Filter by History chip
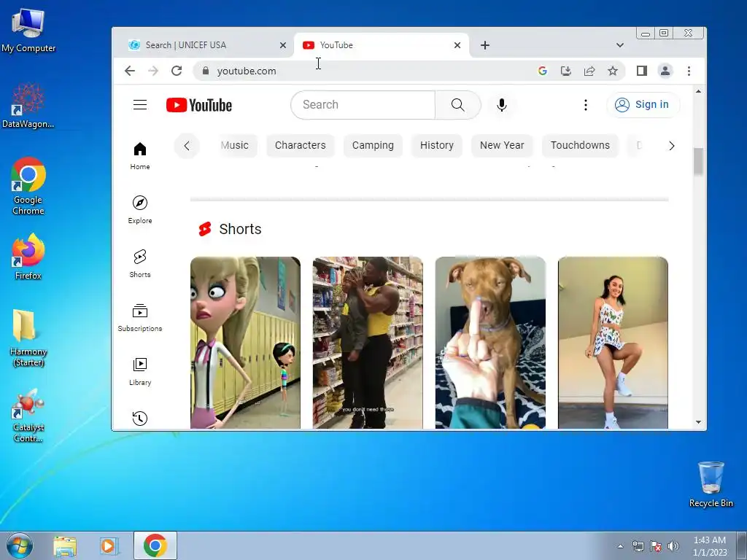Viewport: 747px width, 560px height. [x=437, y=145]
